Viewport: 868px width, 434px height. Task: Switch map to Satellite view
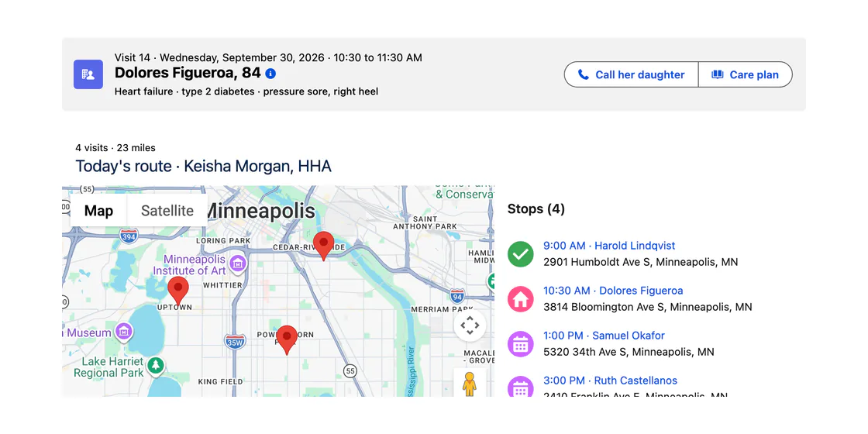point(167,210)
